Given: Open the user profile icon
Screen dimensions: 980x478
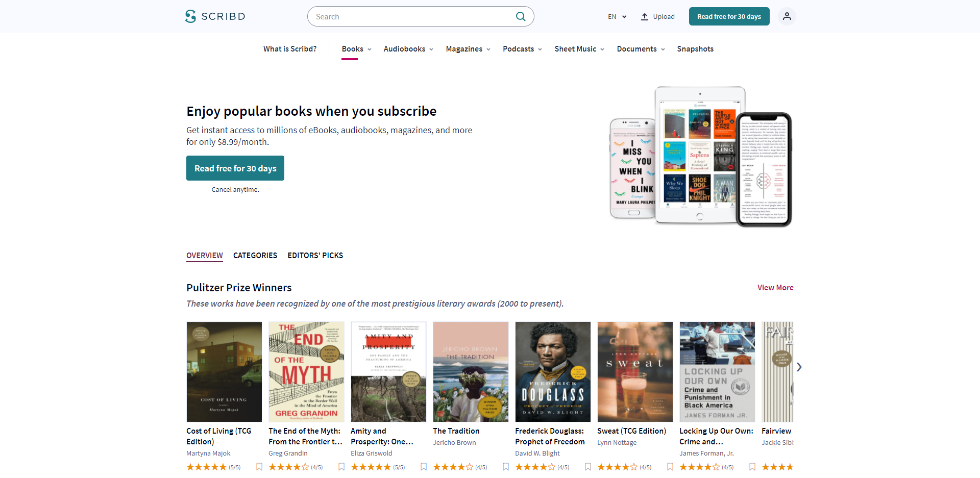Looking at the screenshot, I should click(787, 16).
